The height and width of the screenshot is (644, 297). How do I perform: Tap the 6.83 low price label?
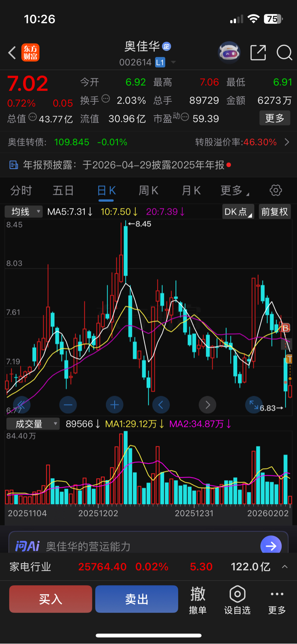click(271, 408)
